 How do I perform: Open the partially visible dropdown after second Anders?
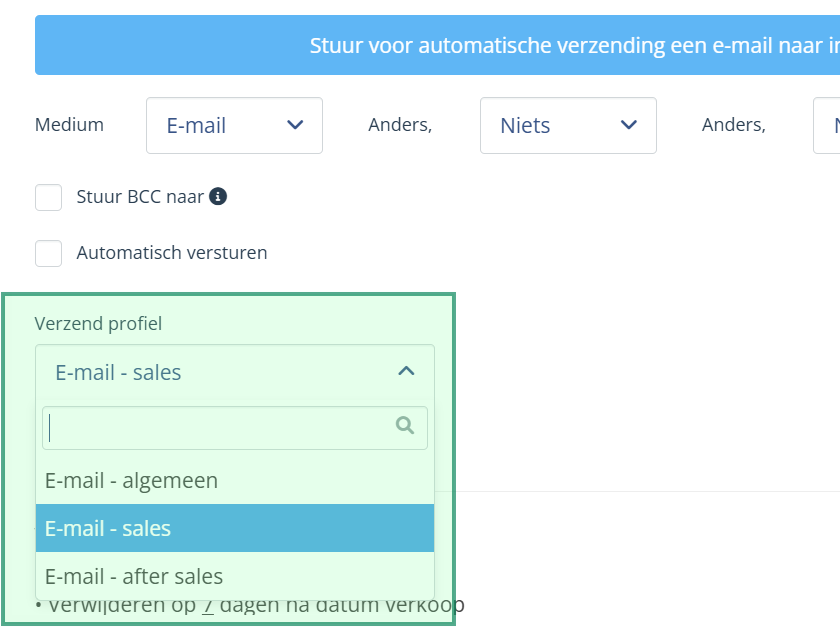828,125
